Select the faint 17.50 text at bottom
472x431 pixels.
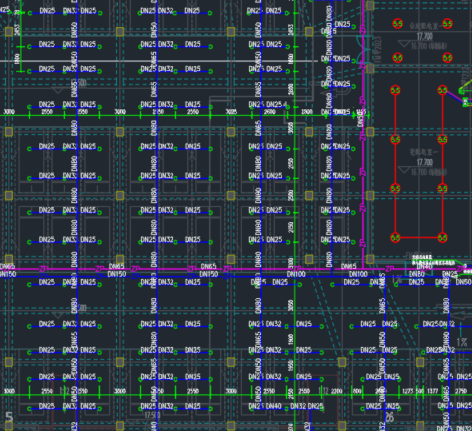click(x=153, y=415)
